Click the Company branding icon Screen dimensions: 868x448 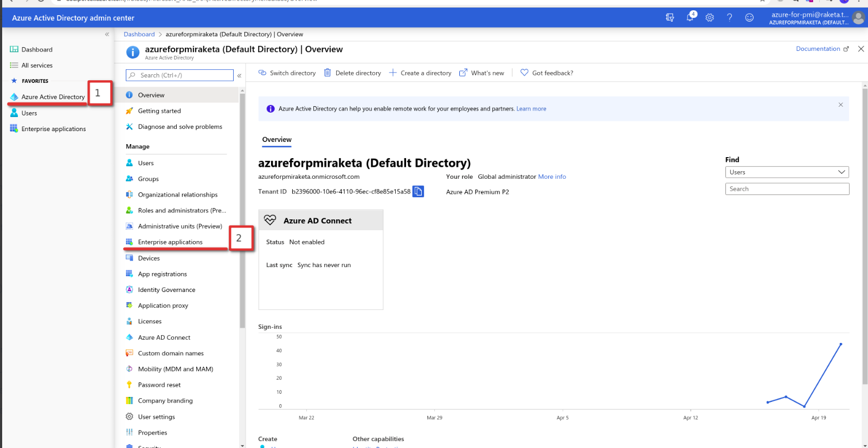coord(130,400)
